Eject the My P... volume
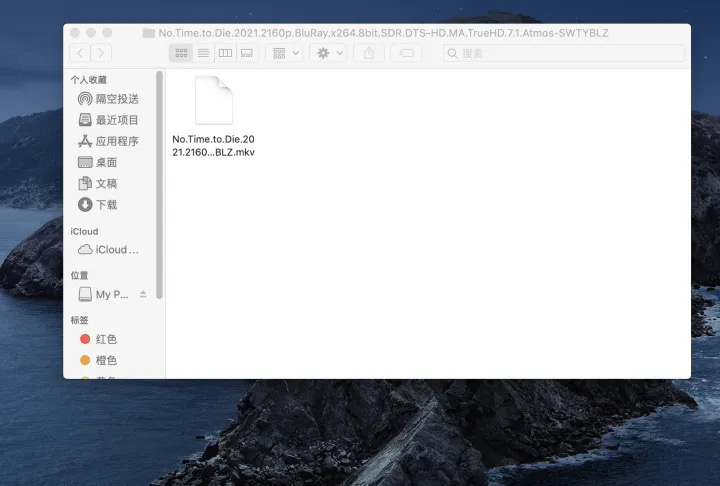This screenshot has height=486, width=720. (x=143, y=294)
